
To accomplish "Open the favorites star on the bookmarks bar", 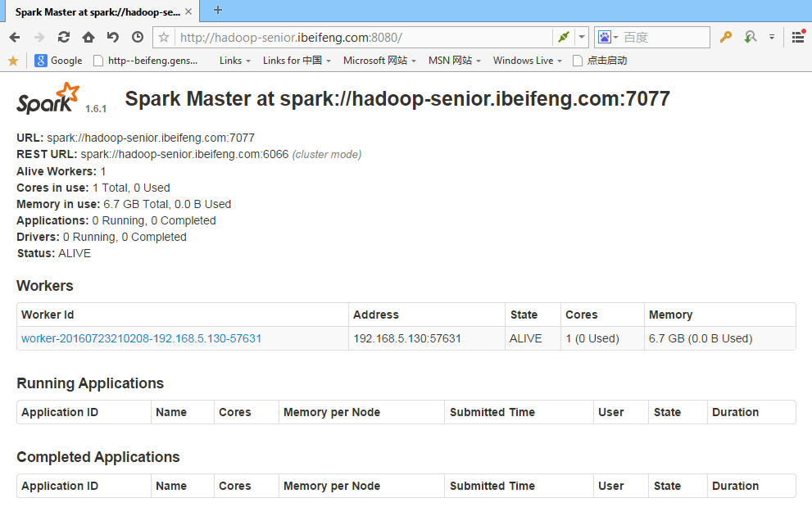I will tap(13, 61).
